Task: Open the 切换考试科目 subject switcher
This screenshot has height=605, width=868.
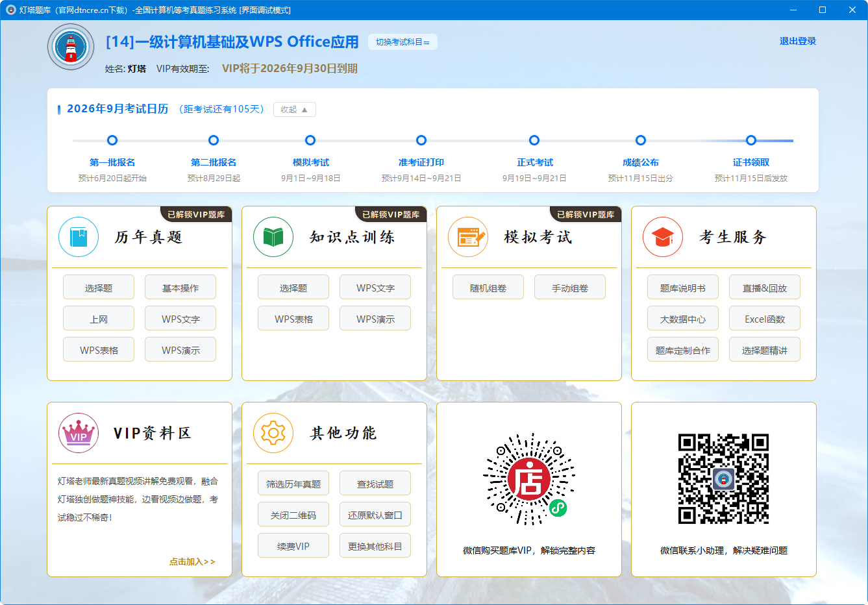Action: click(403, 42)
